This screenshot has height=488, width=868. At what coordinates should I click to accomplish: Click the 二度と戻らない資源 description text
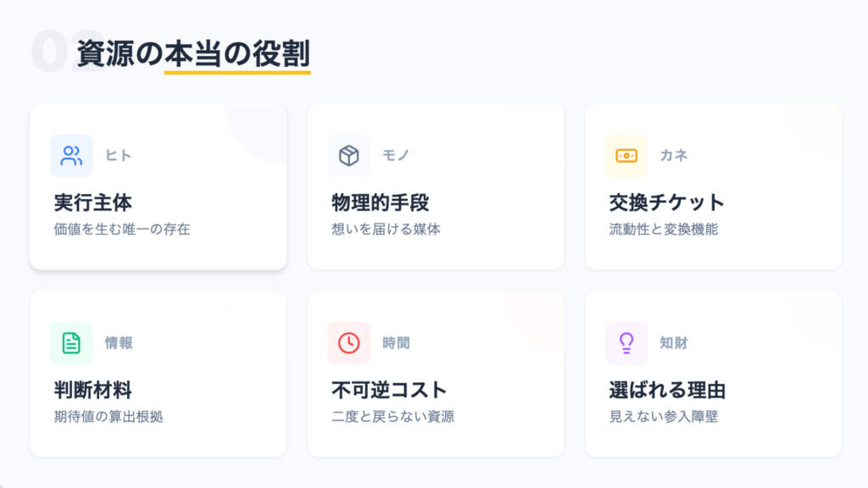[392, 417]
